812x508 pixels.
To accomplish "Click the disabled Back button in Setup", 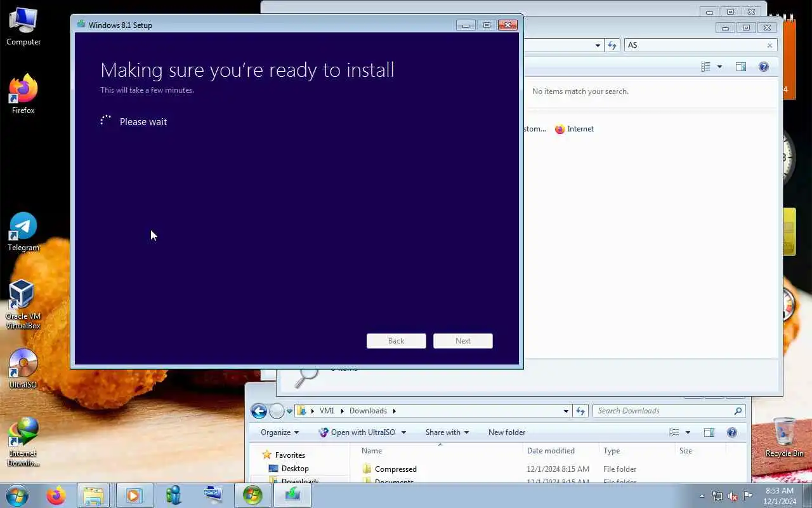I will 396,341.
